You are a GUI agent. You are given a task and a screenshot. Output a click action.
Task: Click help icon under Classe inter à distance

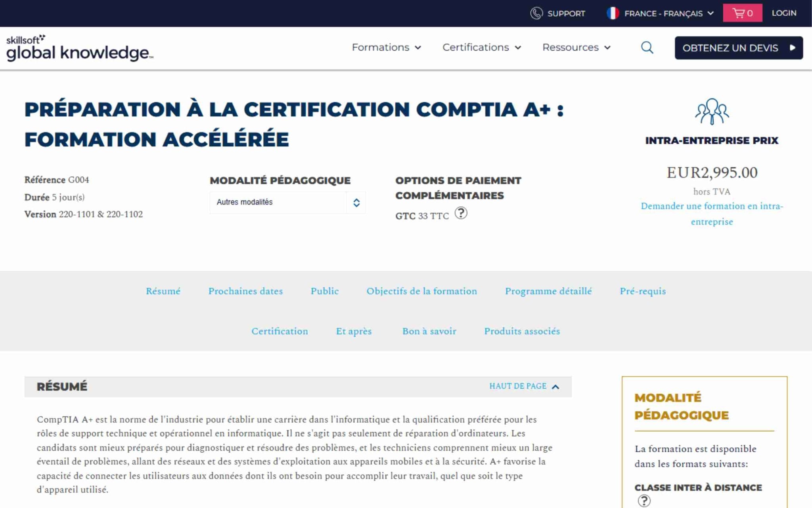tap(644, 501)
